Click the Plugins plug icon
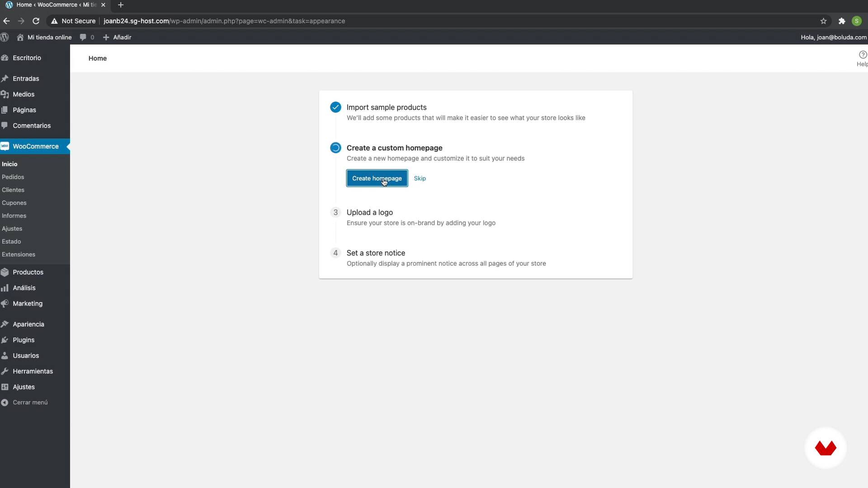The width and height of the screenshot is (868, 488). [x=5, y=340]
